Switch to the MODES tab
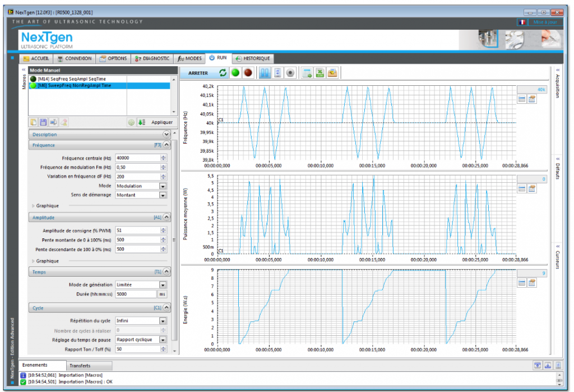The width and height of the screenshot is (574, 392). coord(189,59)
